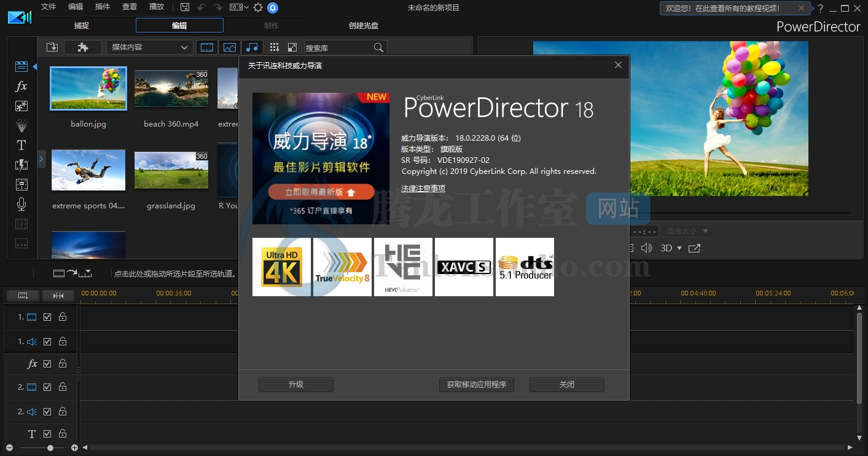
Task: Click the search magnifier icon
Action: click(x=378, y=47)
